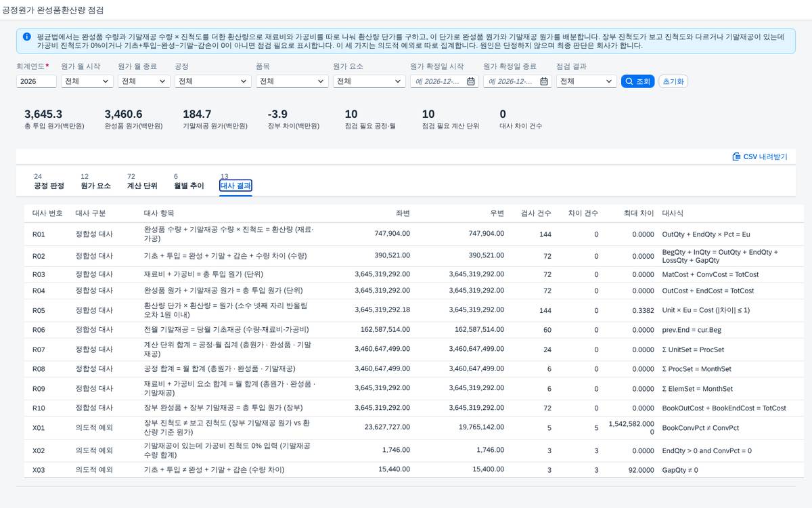Select row R02 in the table

tap(413, 257)
